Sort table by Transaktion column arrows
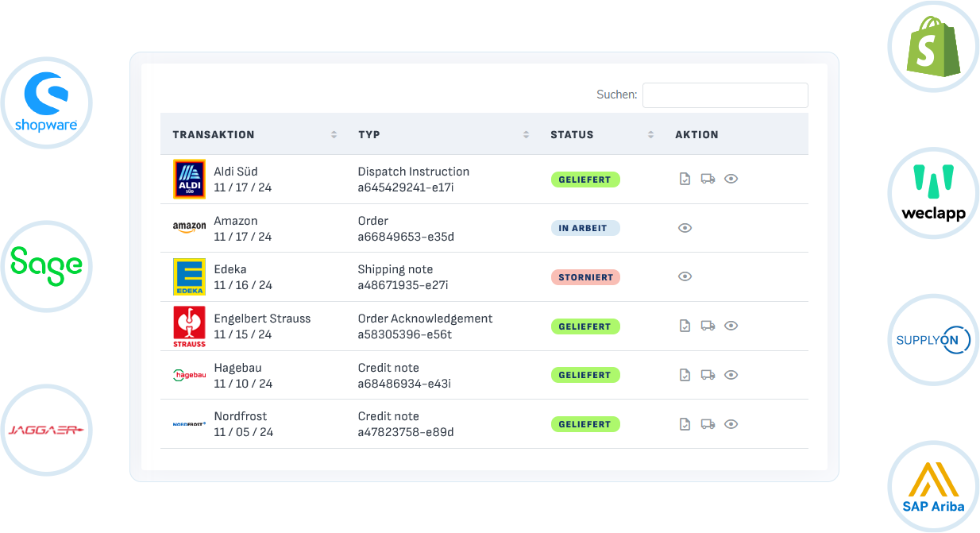The width and height of the screenshot is (980, 533). click(334, 135)
